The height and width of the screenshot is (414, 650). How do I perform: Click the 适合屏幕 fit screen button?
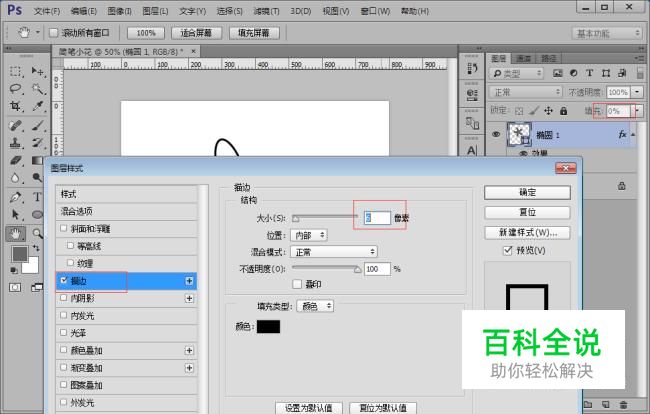[x=196, y=33]
